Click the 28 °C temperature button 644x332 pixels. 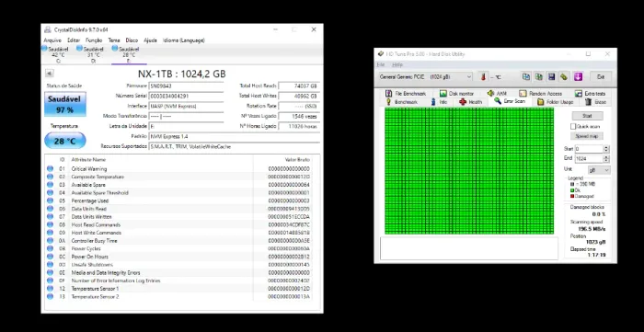point(65,141)
